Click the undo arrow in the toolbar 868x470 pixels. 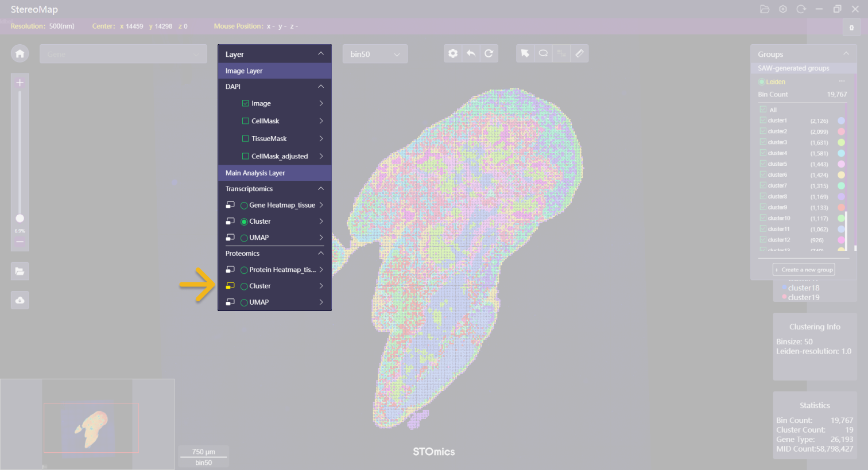pos(471,53)
